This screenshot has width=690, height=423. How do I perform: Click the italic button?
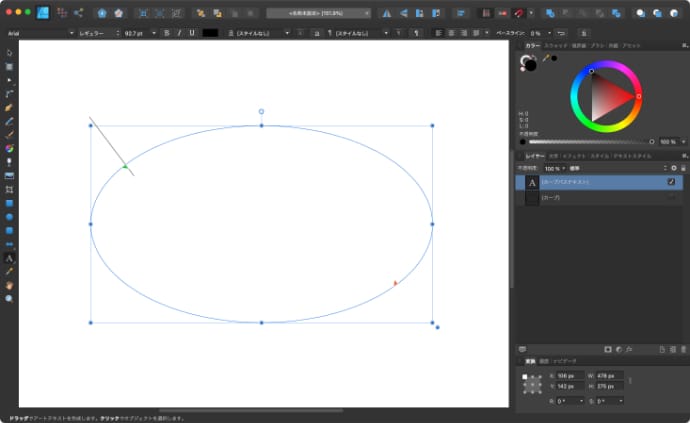coord(179,33)
